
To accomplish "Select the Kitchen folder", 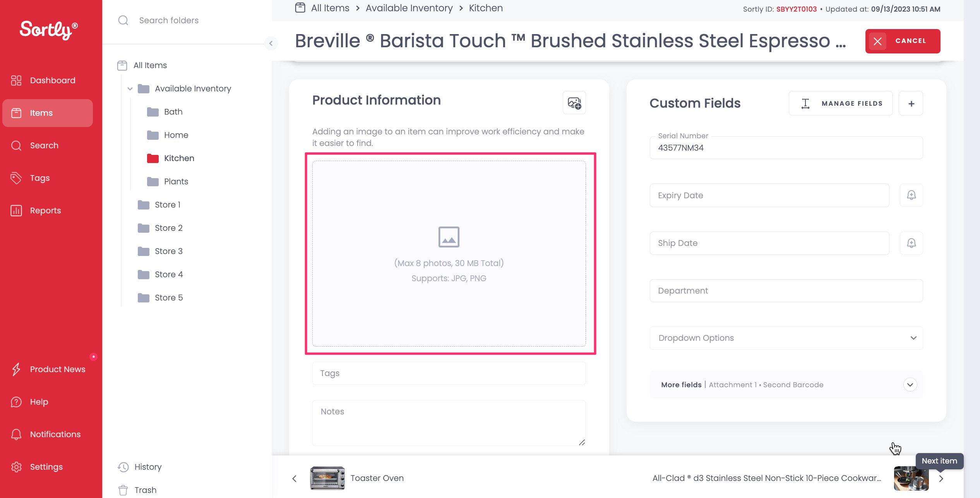I will click(179, 158).
